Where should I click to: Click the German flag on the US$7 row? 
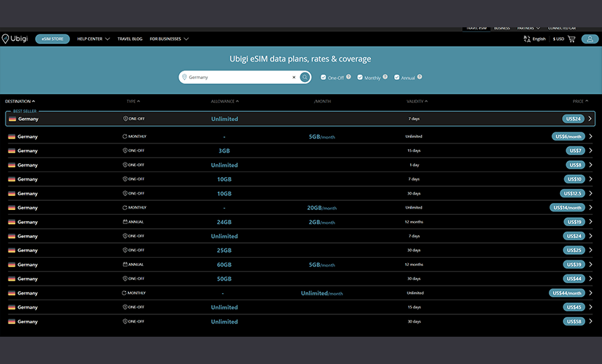click(x=11, y=151)
